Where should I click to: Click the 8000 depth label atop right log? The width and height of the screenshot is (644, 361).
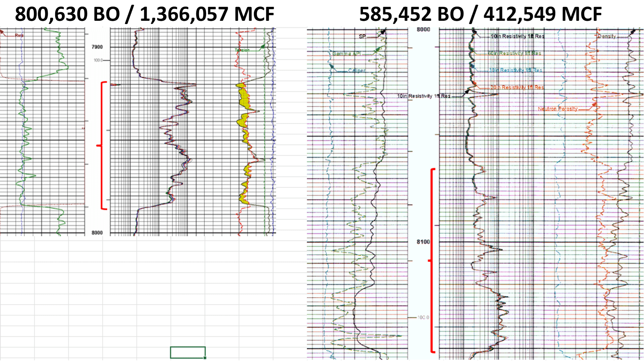[x=423, y=30]
